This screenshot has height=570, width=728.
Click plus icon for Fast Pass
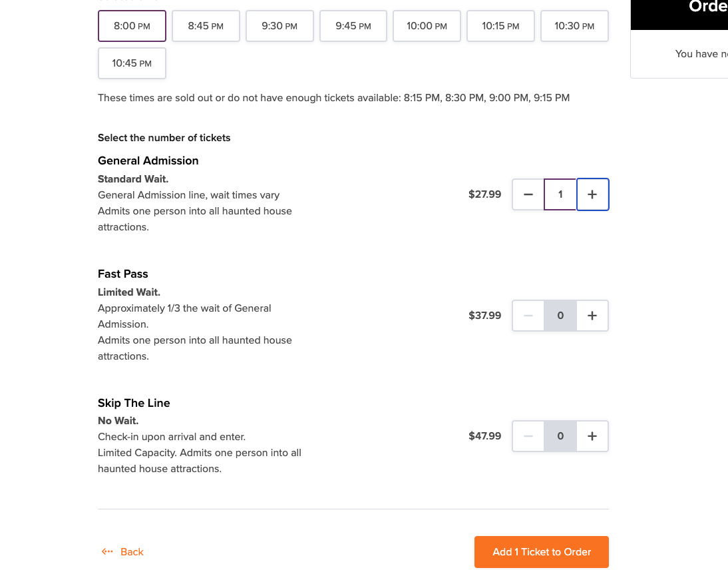coord(592,316)
